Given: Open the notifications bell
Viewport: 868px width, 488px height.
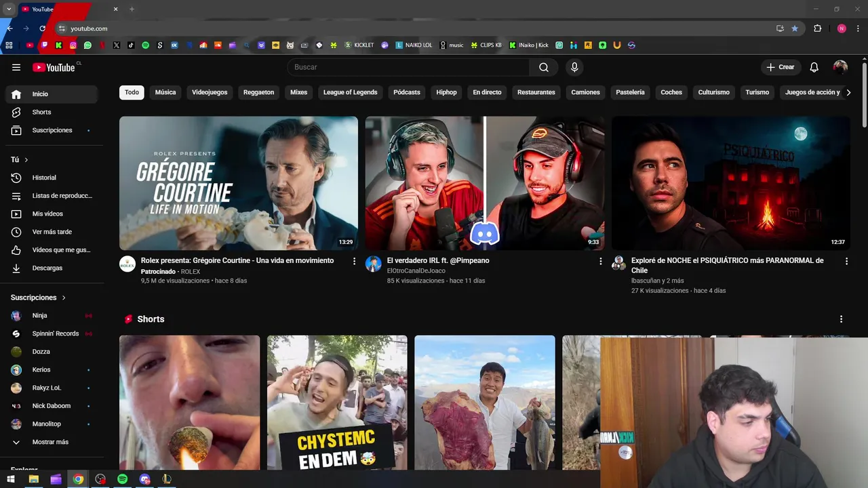Looking at the screenshot, I should tap(814, 67).
